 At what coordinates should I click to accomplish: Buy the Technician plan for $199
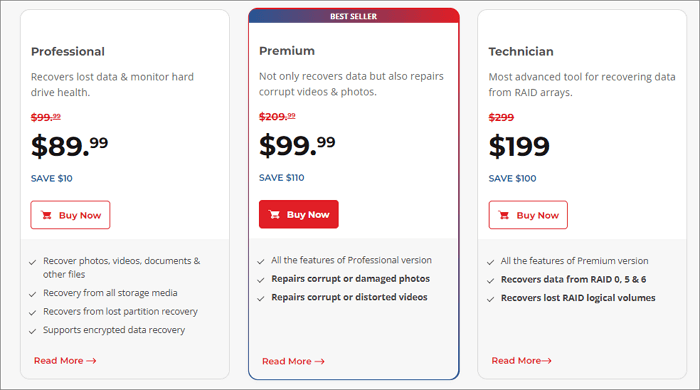tap(528, 215)
